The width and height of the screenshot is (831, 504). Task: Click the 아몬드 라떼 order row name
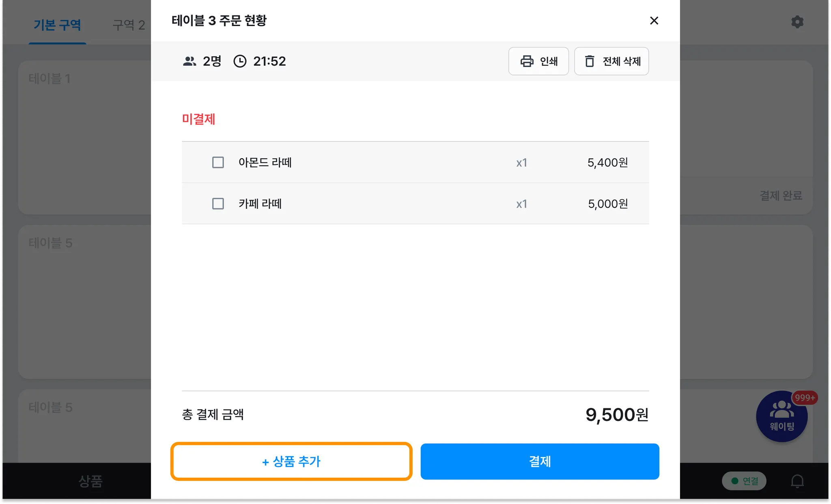tap(265, 163)
